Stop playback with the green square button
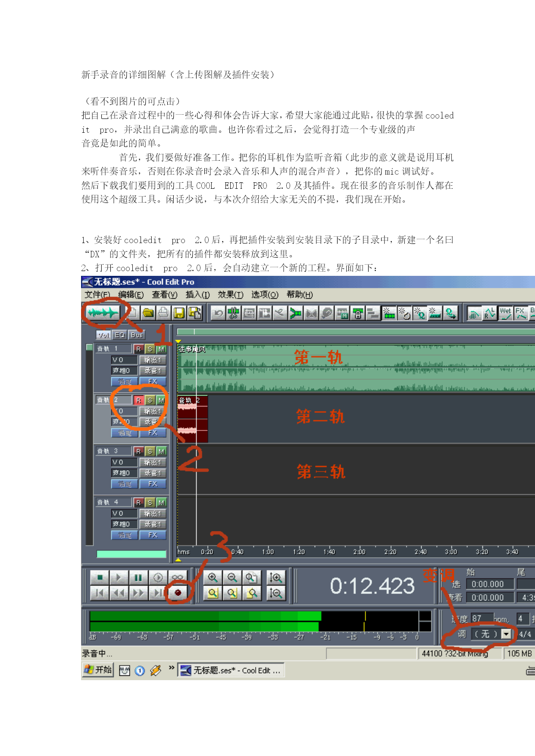Image resolution: width=535 pixels, height=756 pixels. (100, 578)
